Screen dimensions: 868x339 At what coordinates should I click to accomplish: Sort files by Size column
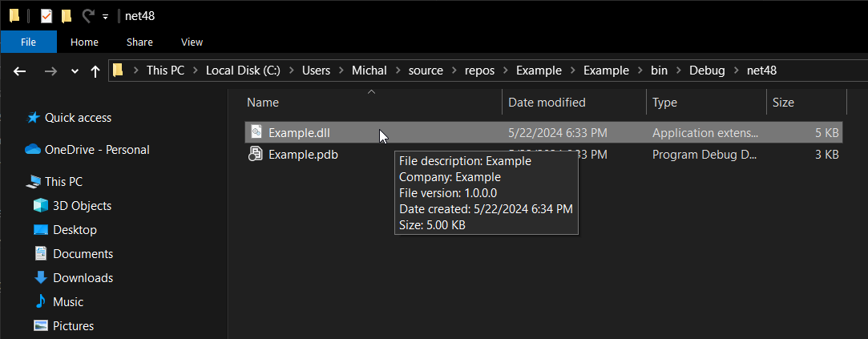tap(782, 103)
